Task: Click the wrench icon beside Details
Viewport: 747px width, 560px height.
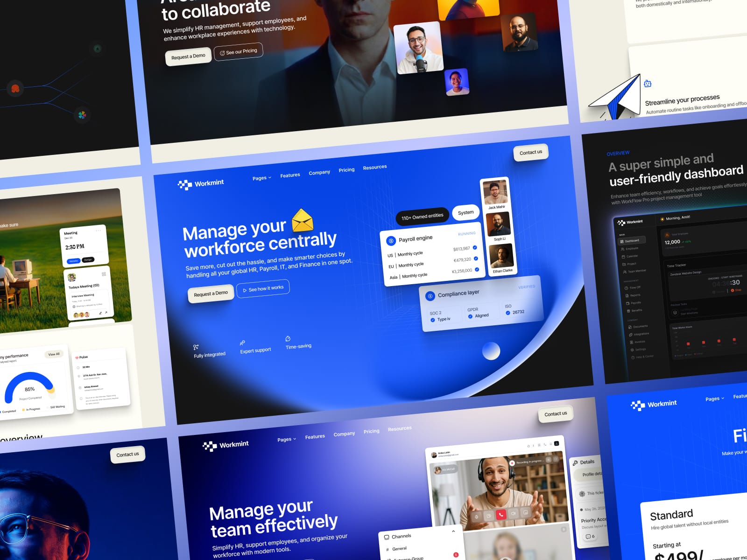Action: (575, 463)
